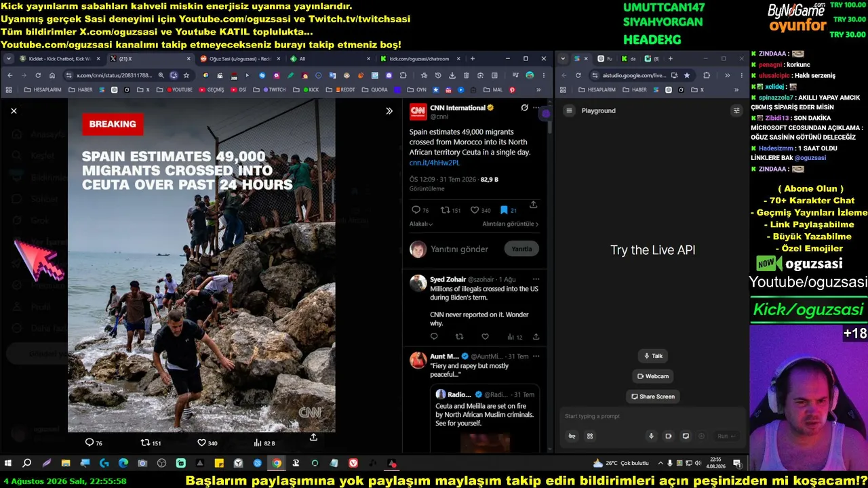This screenshot has height=488, width=868.
Task: Share CNN tweet via side panel share icon
Action: pyautogui.click(x=534, y=205)
